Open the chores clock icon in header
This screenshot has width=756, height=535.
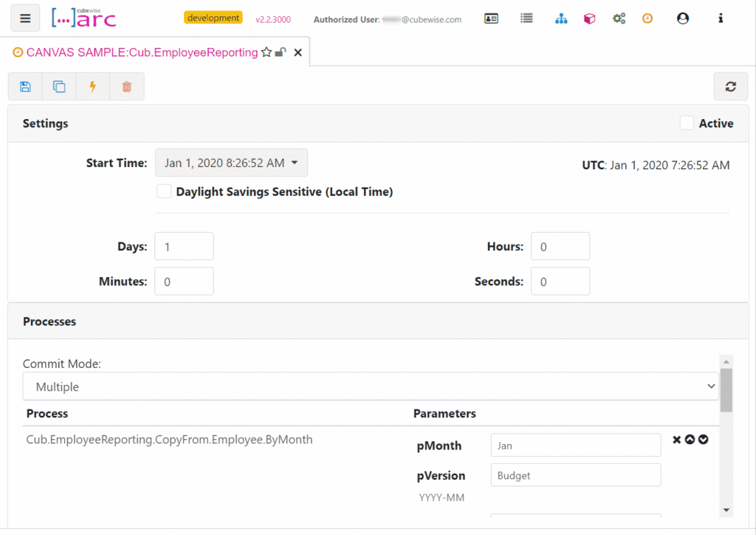pos(647,18)
